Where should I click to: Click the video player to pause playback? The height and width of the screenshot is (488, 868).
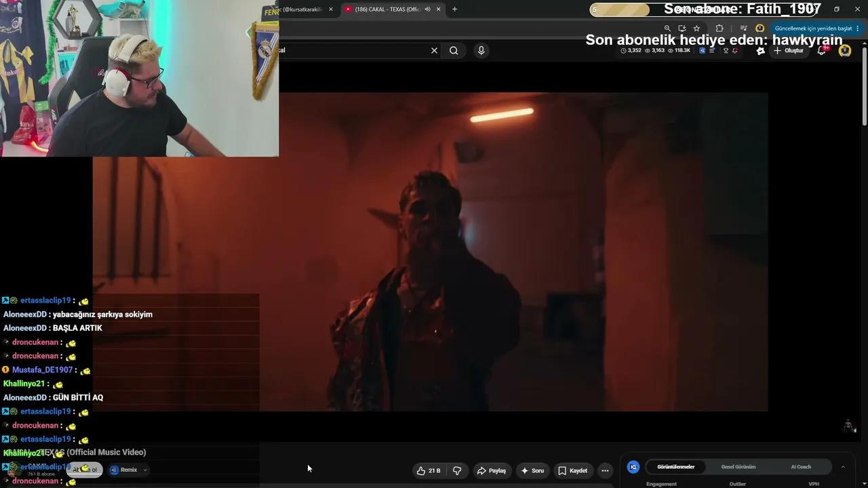click(x=430, y=251)
